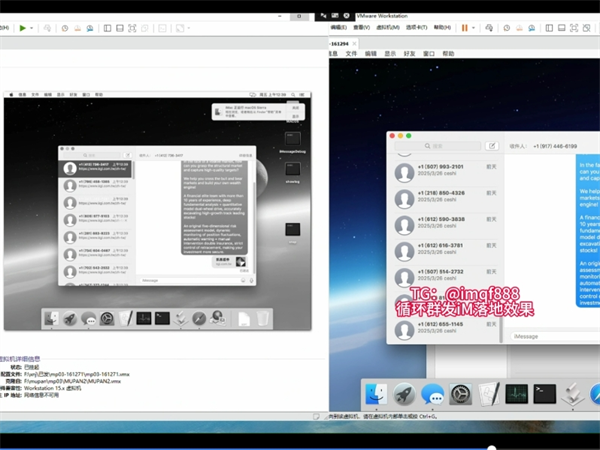600x450 pixels.
Task: Open Messages app in the right dock
Action: click(x=432, y=394)
